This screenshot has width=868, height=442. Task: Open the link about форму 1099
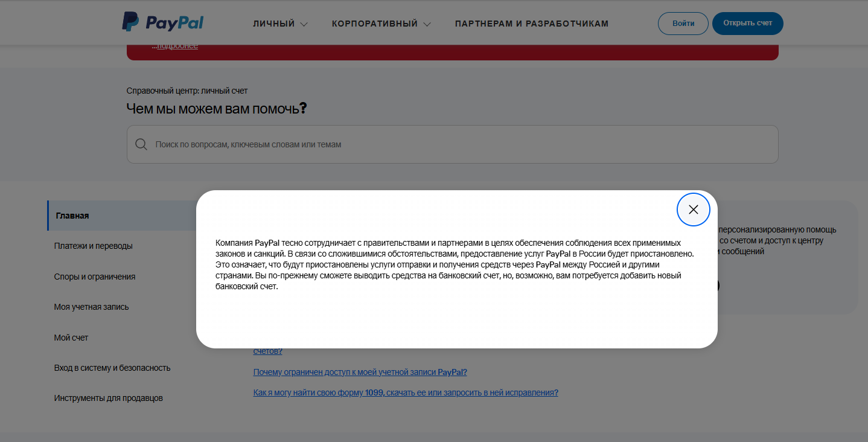[x=406, y=392]
